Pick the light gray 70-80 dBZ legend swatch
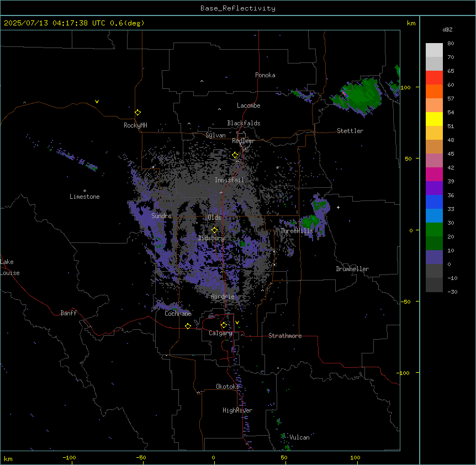Viewport: 476px width, 465px height. click(434, 50)
